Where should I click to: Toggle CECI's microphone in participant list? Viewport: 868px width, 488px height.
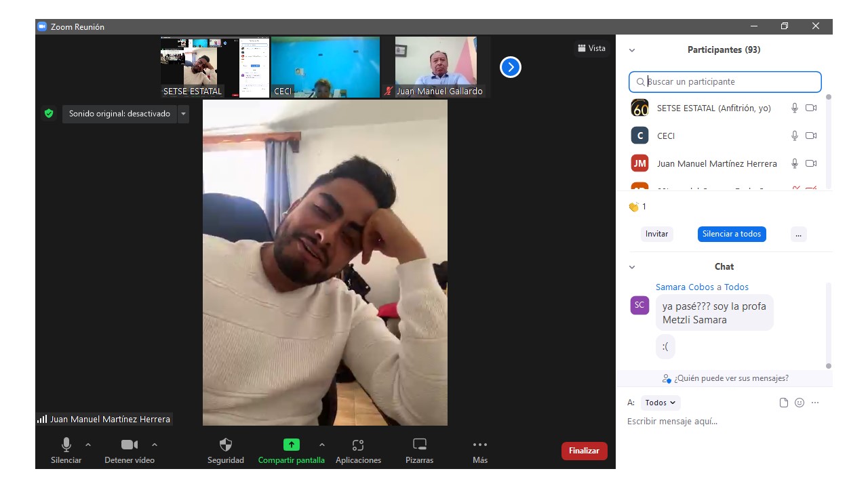795,136
